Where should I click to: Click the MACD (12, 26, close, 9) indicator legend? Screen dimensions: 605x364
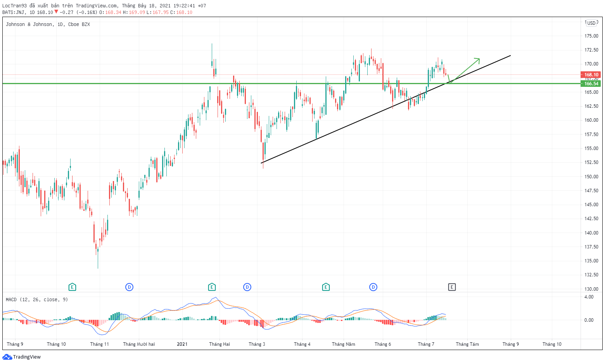(x=37, y=300)
